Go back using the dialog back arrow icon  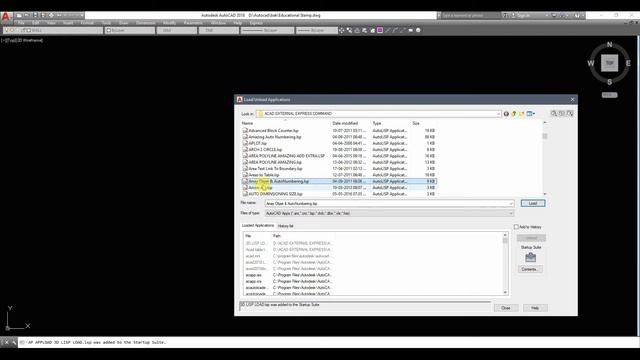(506, 114)
